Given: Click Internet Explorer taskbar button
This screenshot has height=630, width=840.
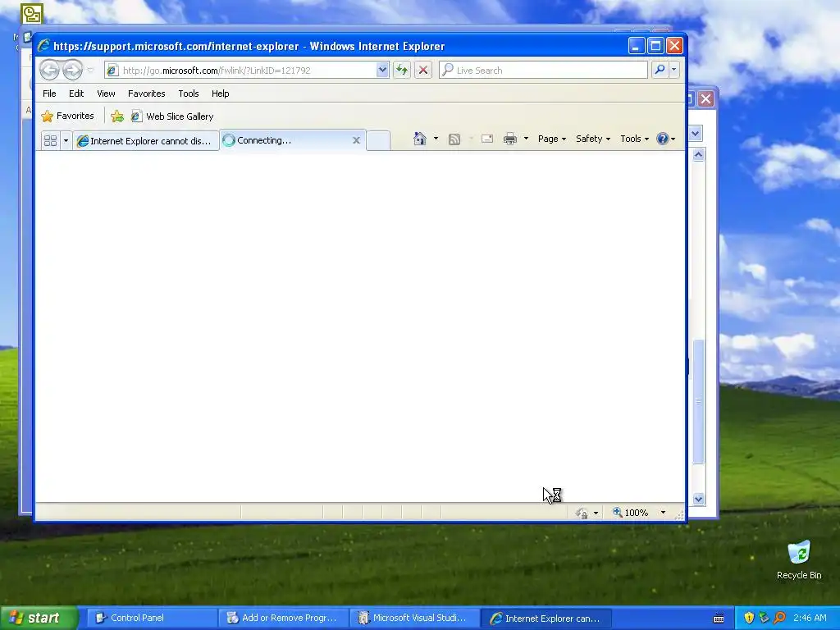Looking at the screenshot, I should (x=546, y=619).
